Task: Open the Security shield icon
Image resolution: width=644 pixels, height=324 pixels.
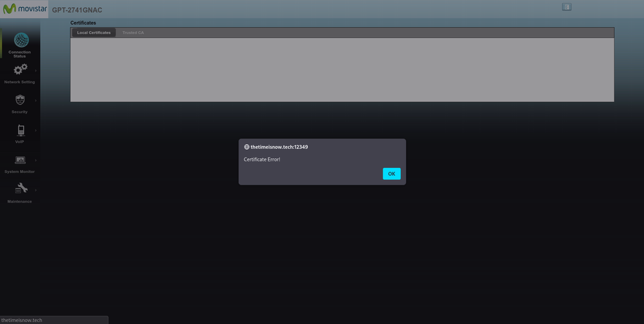Action: click(20, 100)
